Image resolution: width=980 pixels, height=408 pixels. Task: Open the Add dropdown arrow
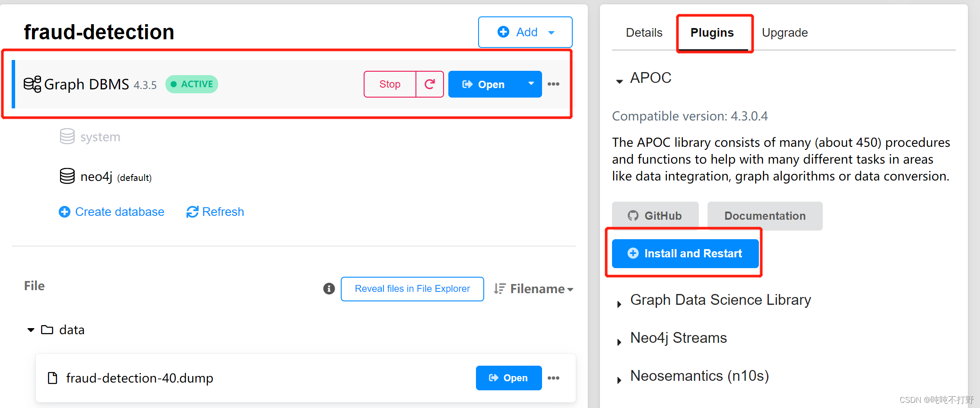click(552, 32)
